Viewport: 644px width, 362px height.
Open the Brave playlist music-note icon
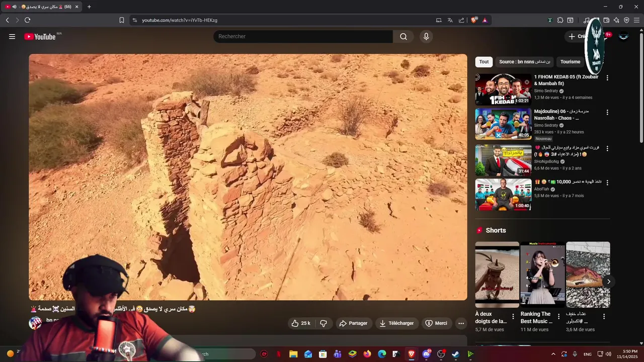click(586, 20)
